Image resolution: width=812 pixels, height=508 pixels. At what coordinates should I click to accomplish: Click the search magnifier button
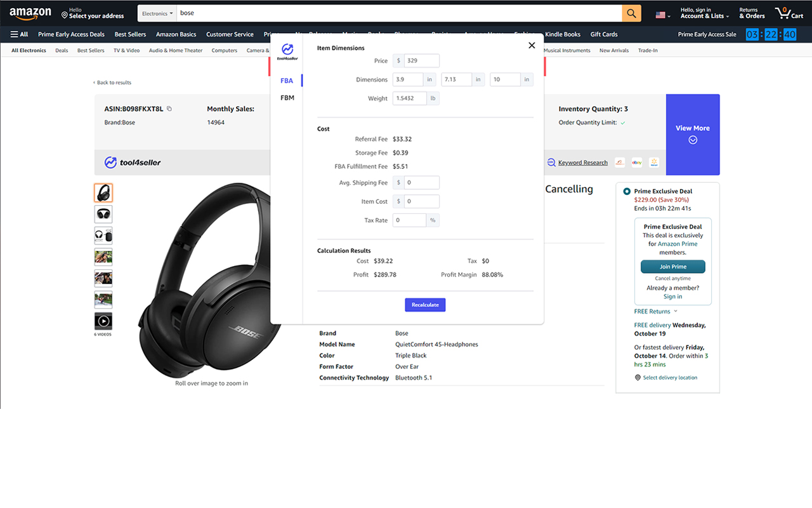click(631, 13)
